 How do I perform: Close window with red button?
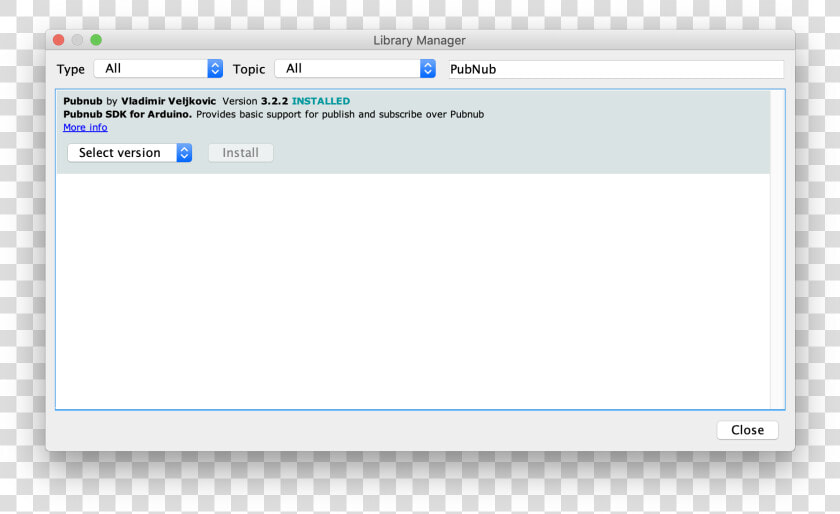pyautogui.click(x=59, y=40)
